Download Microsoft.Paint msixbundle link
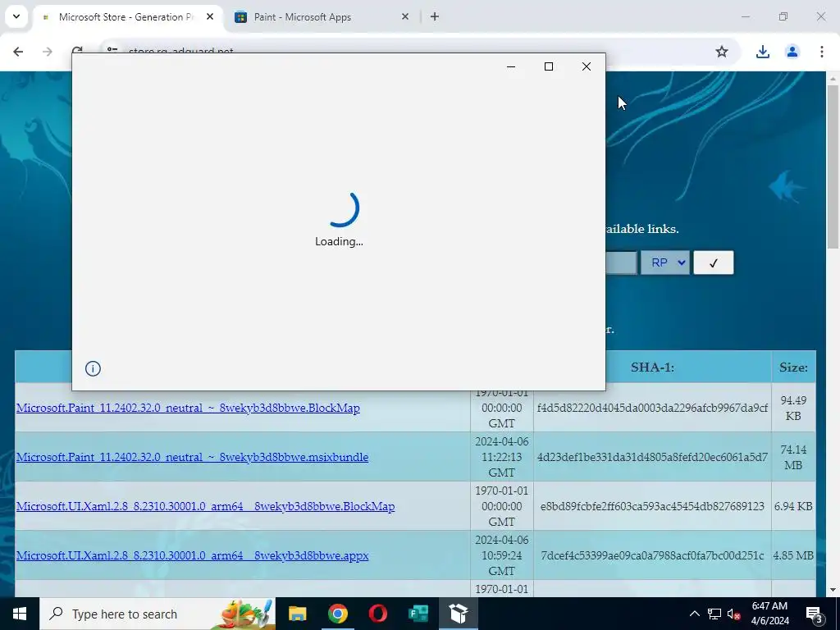Image resolution: width=840 pixels, height=630 pixels. [x=192, y=457]
